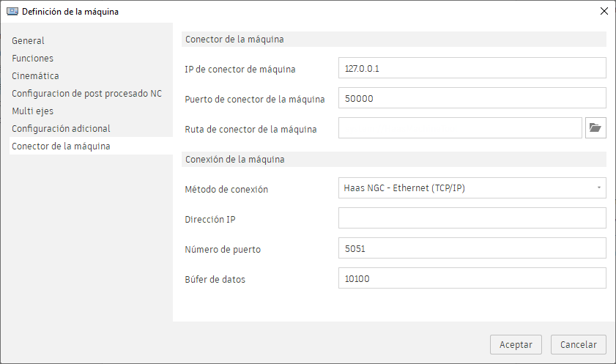Open the Método de conexión dropdown

pyautogui.click(x=472, y=188)
